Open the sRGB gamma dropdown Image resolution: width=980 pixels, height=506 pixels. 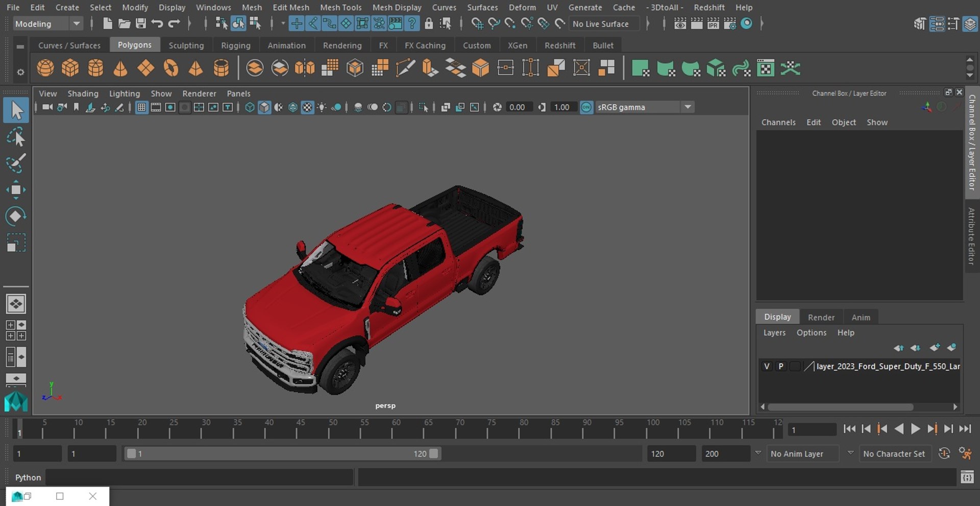point(644,107)
